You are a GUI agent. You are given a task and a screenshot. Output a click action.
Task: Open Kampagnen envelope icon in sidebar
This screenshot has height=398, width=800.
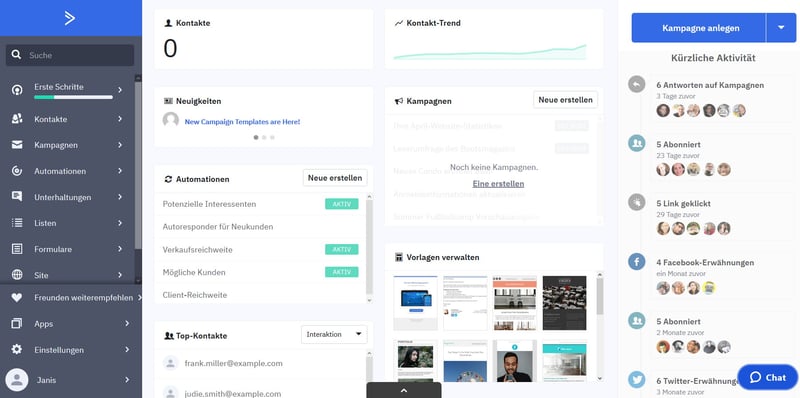pyautogui.click(x=17, y=145)
